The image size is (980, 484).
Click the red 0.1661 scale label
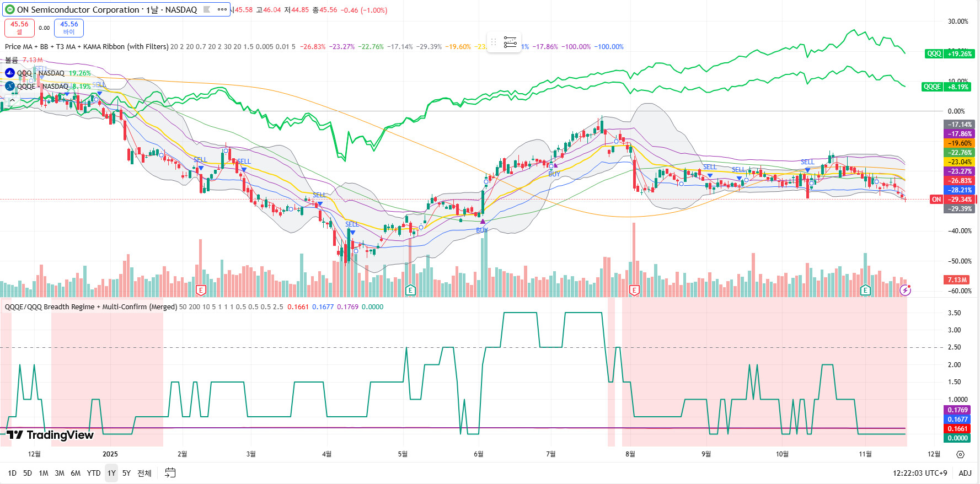tap(957, 429)
